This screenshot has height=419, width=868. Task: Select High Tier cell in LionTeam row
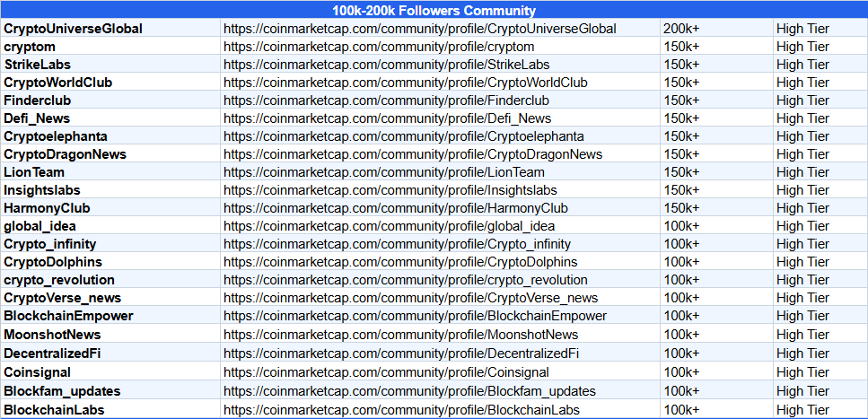(820, 172)
